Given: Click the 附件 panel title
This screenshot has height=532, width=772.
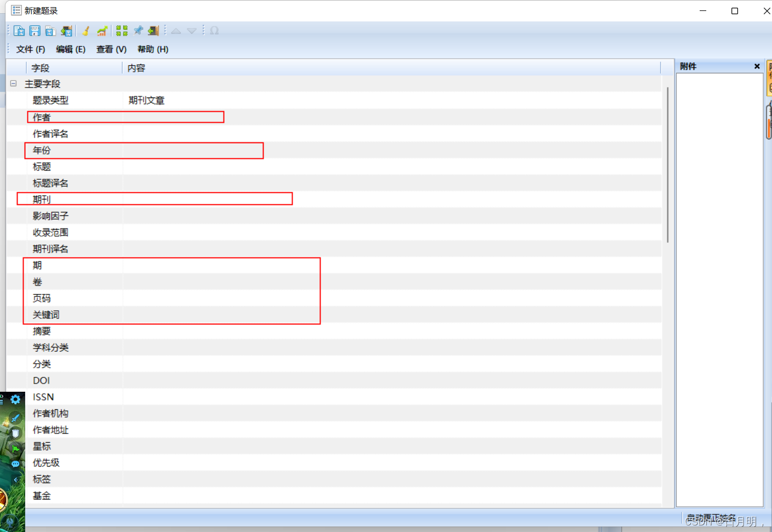Looking at the screenshot, I should [x=688, y=66].
